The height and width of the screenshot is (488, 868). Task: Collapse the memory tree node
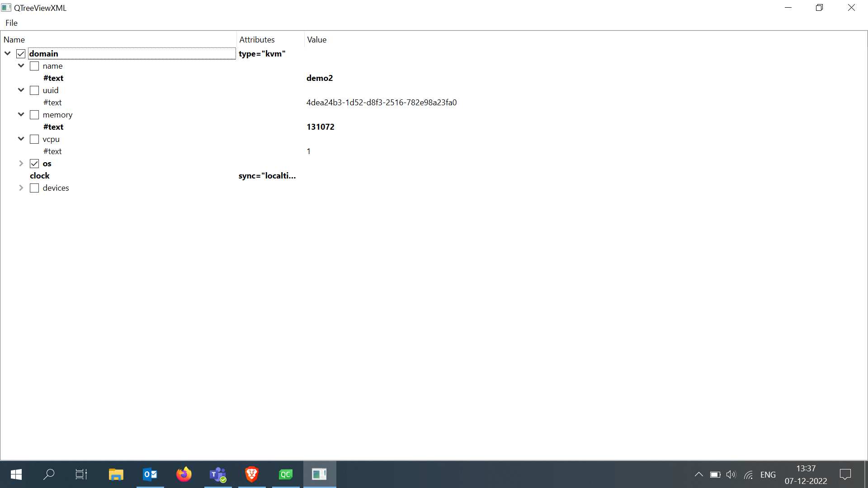point(21,114)
